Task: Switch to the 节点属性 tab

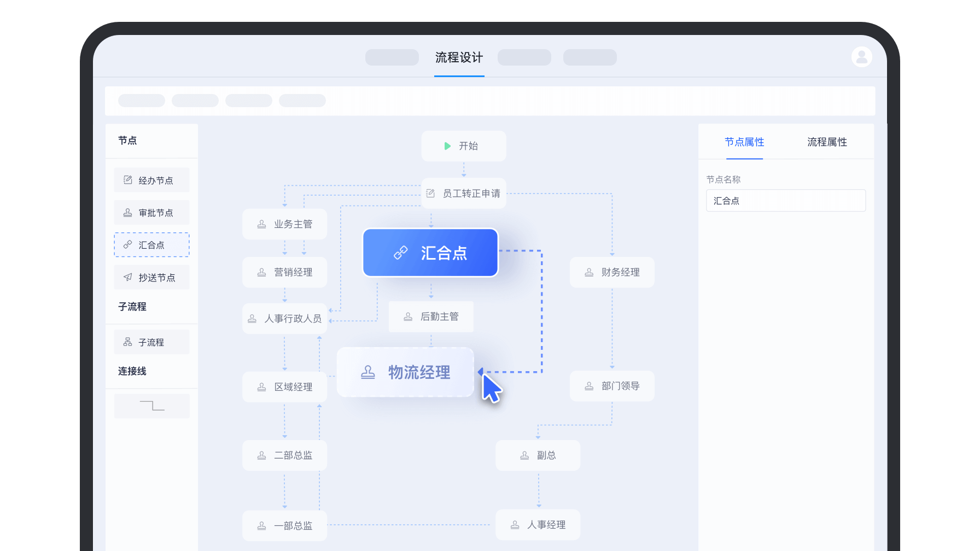Action: [x=744, y=142]
